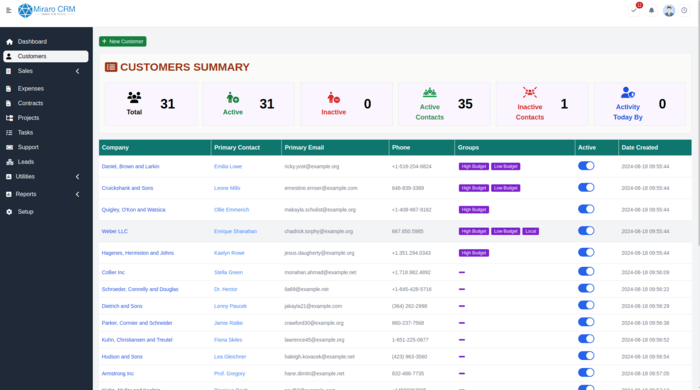This screenshot has height=390, width=700.
Task: Click High Budget tag on Quigley row
Action: point(474,210)
